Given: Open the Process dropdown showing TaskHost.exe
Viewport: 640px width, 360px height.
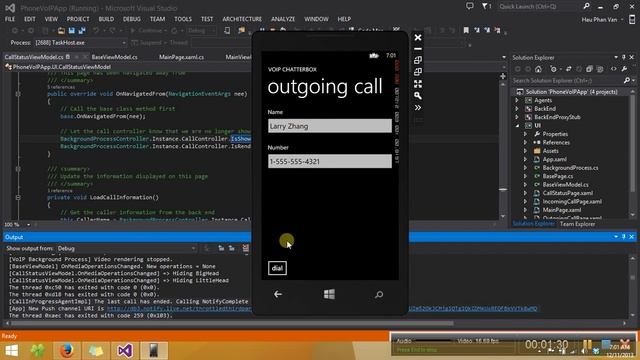Looking at the screenshot, I should tap(80, 42).
